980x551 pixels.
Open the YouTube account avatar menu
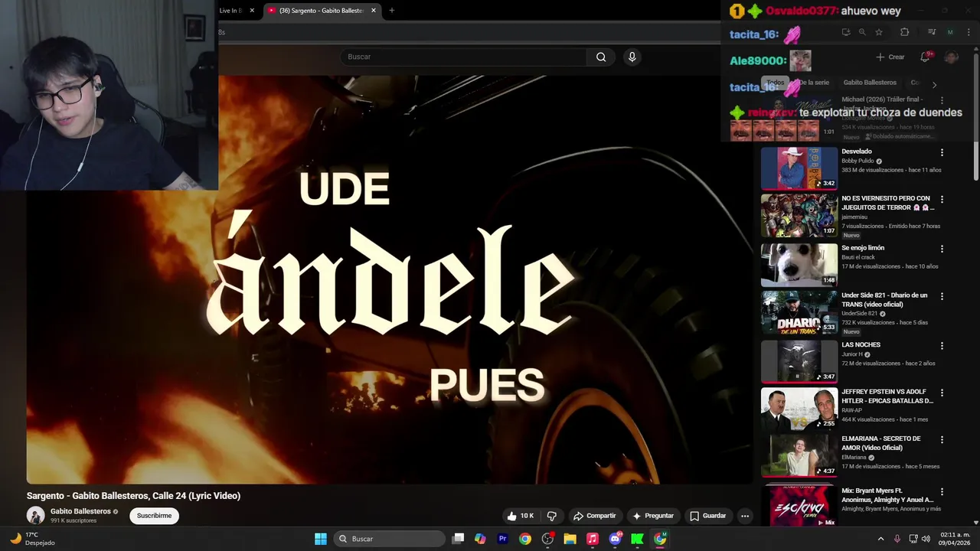tap(951, 57)
